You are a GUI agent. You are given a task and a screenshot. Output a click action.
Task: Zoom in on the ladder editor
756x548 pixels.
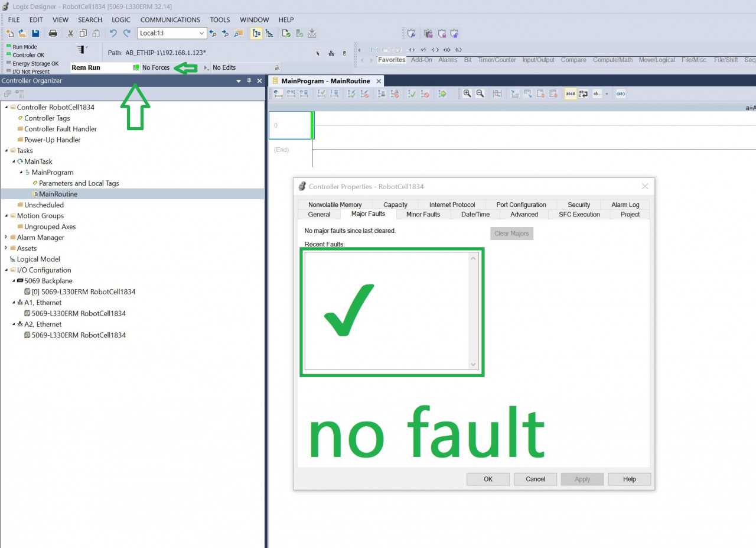467,93
